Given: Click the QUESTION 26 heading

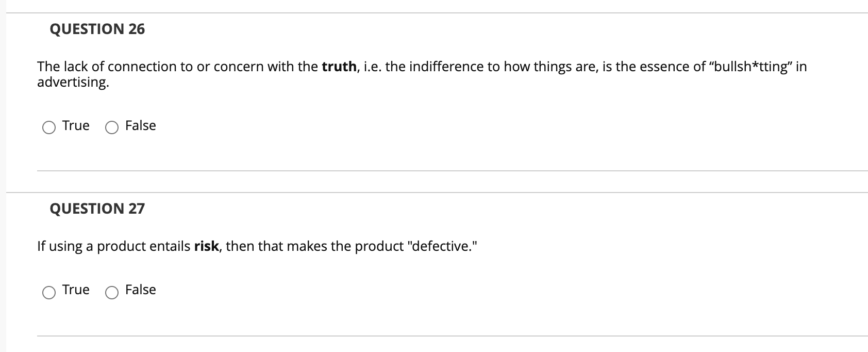Looking at the screenshot, I should pos(97,29).
